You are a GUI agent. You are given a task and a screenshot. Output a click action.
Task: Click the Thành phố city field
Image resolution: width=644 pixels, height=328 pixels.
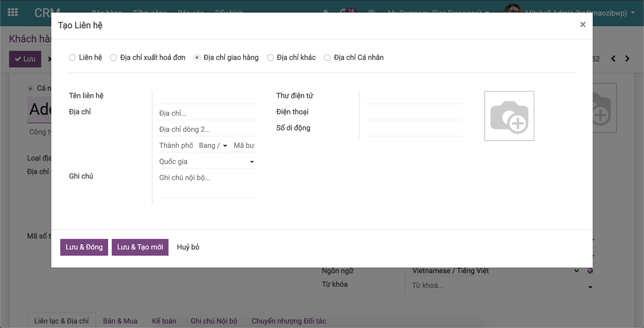(176, 146)
